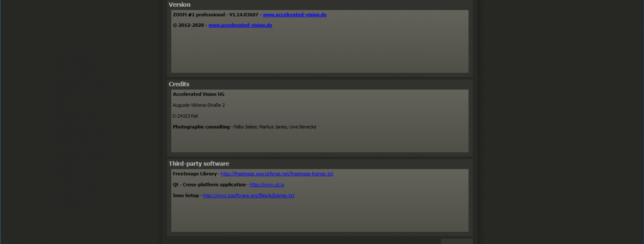The height and width of the screenshot is (244, 644).
Task: Click the Third-party software heading
Action: [x=199, y=163]
